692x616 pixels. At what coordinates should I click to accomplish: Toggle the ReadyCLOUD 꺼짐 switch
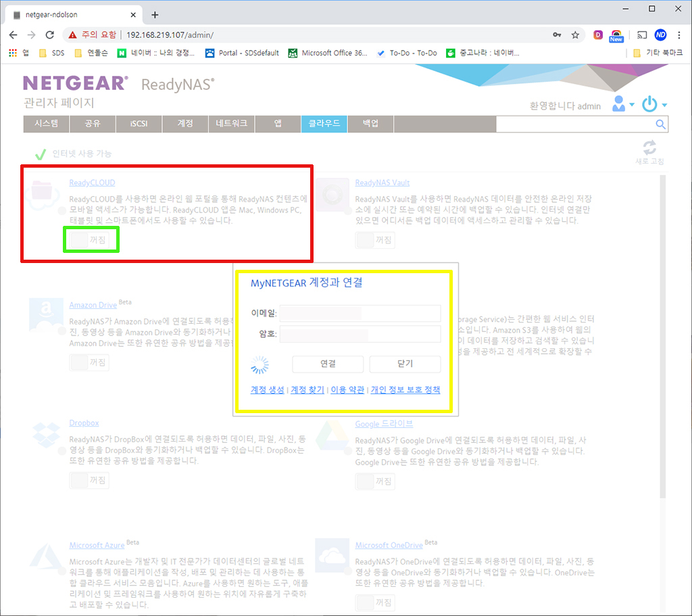pyautogui.click(x=89, y=240)
